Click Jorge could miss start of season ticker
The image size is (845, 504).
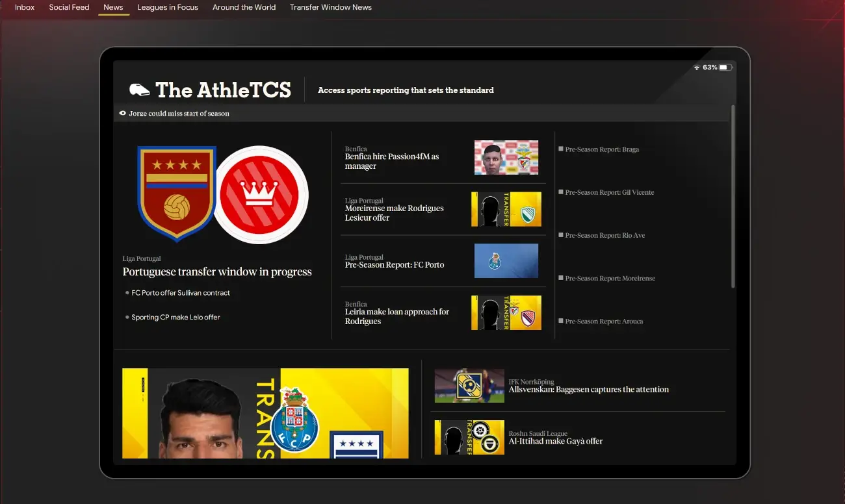pyautogui.click(x=179, y=113)
